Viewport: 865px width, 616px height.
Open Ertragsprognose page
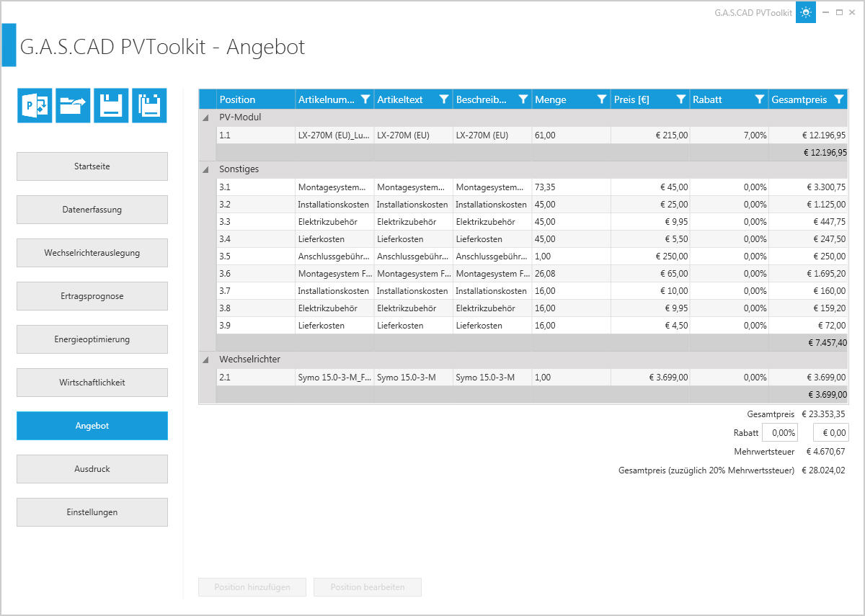click(x=92, y=296)
